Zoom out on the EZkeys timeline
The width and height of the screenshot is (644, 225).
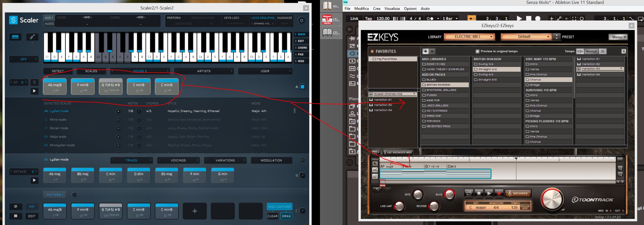click(620, 174)
